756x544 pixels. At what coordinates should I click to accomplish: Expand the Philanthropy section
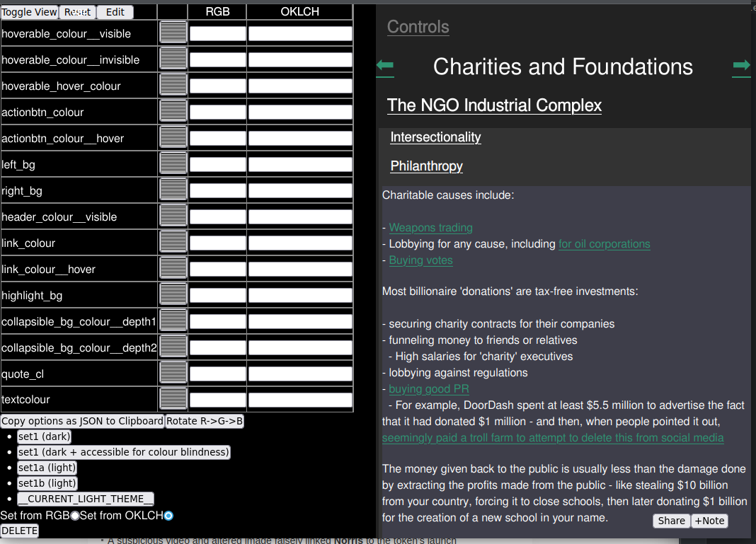pos(426,166)
